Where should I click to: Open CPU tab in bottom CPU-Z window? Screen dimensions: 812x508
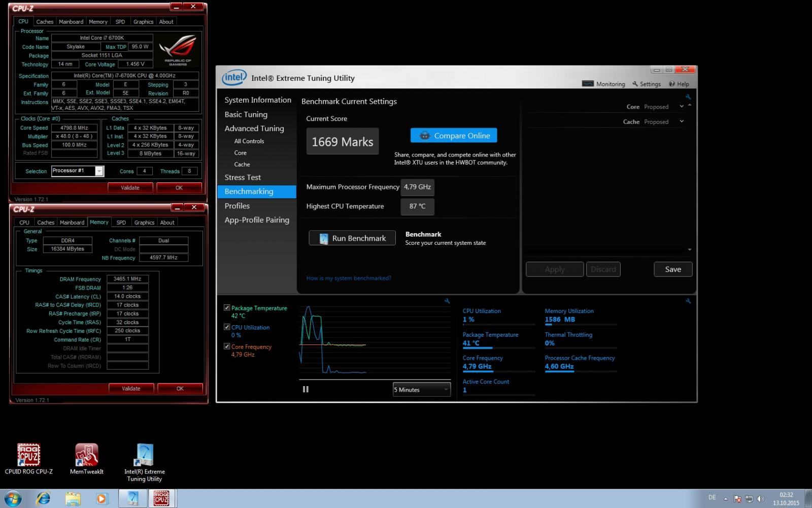tap(24, 223)
